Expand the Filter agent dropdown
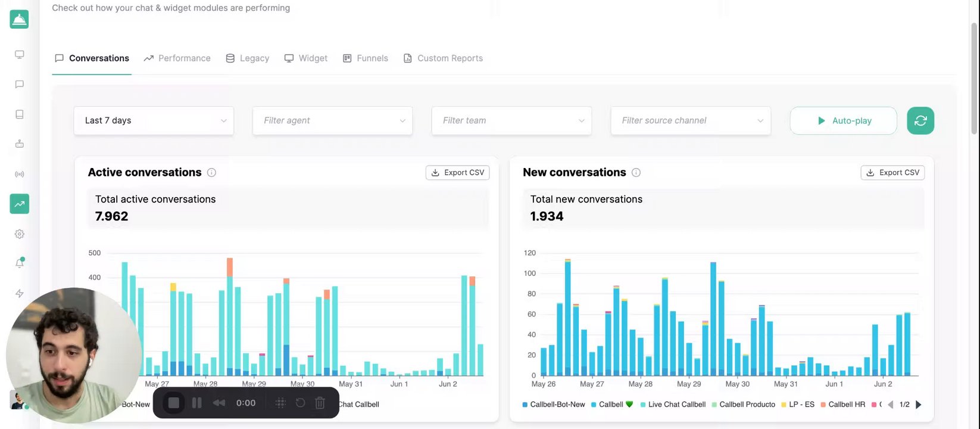 coord(332,120)
